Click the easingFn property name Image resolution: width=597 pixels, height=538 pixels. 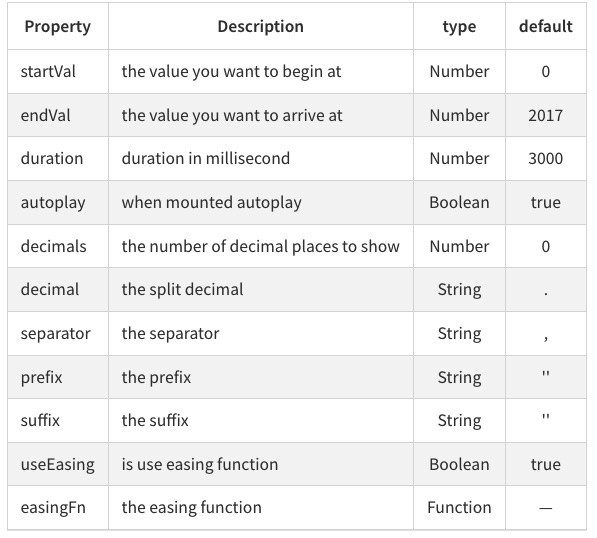click(x=53, y=508)
